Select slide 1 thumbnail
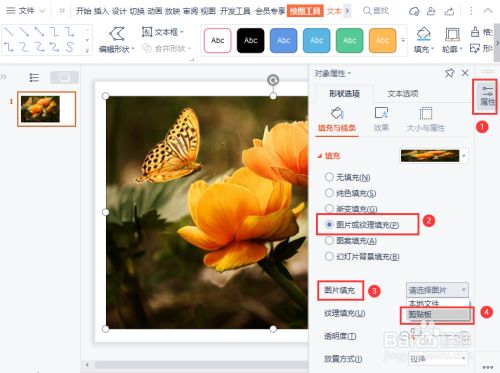Image resolution: width=500 pixels, height=373 pixels. [x=46, y=109]
